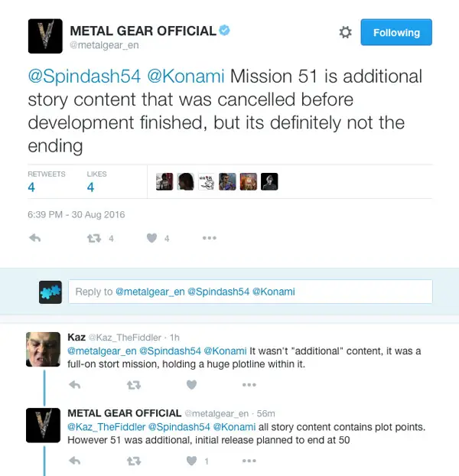Toggle the Following button

click(396, 32)
